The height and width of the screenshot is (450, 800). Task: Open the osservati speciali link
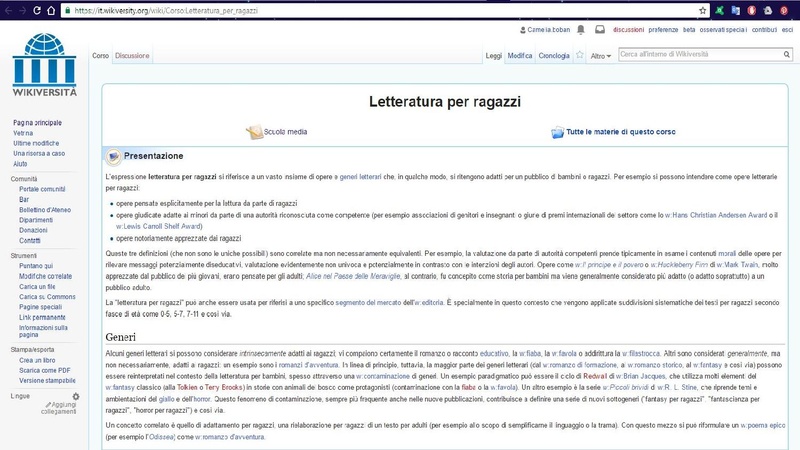tap(723, 30)
